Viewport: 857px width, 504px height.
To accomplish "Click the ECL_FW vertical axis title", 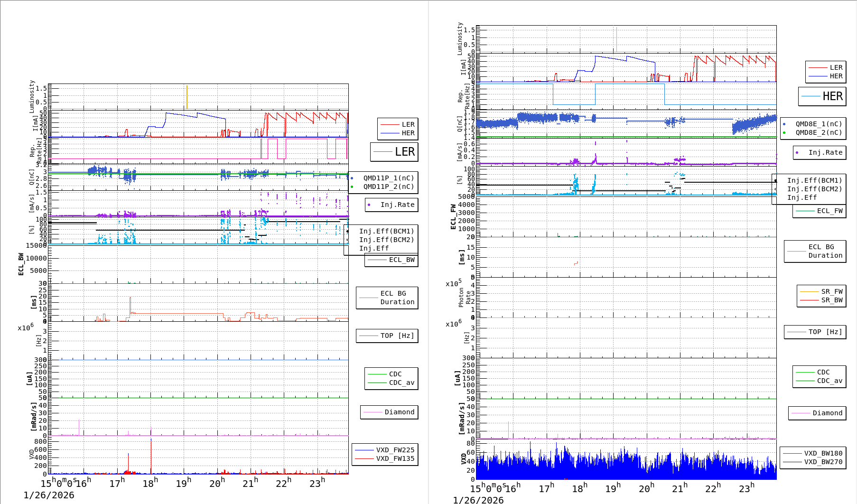I will (453, 216).
